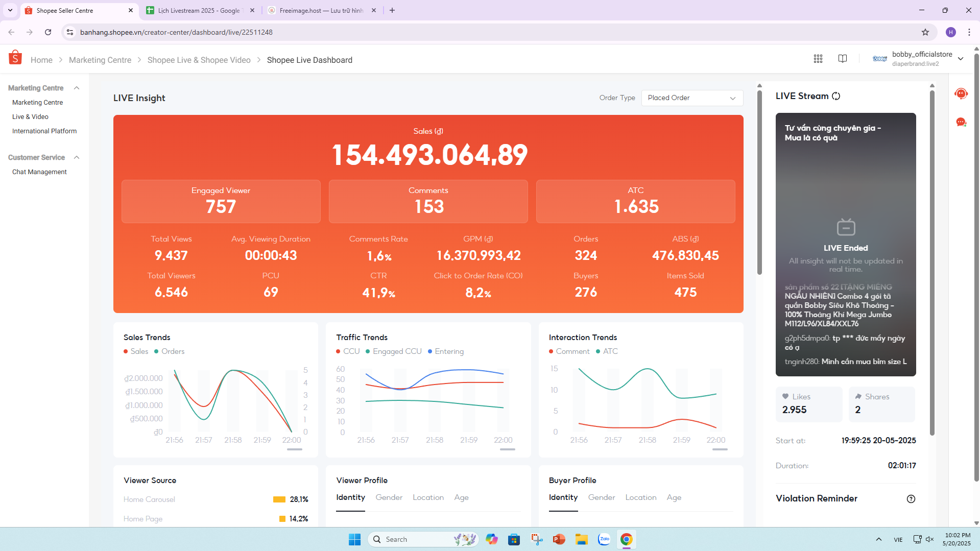Viewport: 980px width, 551px height.
Task: Switch to the Lich Livestream 2025 tab
Action: tap(200, 10)
